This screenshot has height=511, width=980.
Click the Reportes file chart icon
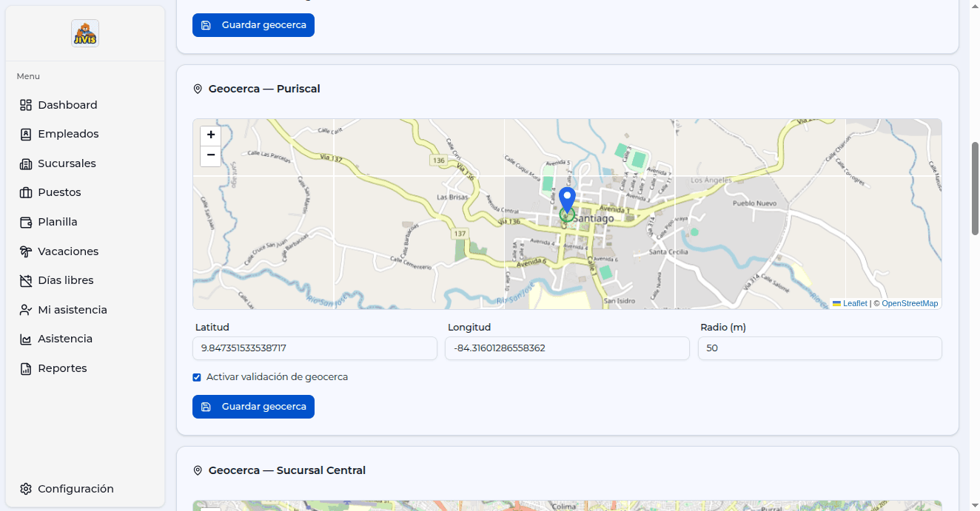pyautogui.click(x=26, y=368)
